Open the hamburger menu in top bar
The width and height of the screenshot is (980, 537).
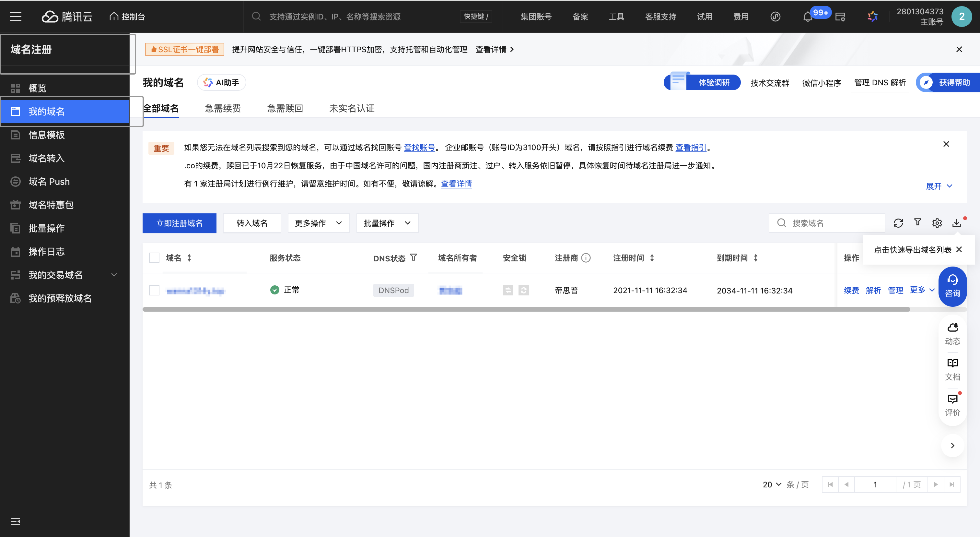pos(15,17)
